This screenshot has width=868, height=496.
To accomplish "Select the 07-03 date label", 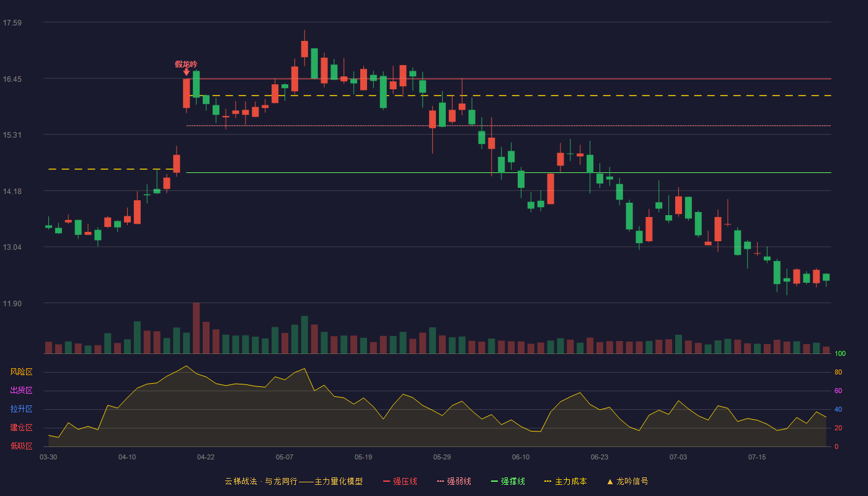I will (x=678, y=457).
